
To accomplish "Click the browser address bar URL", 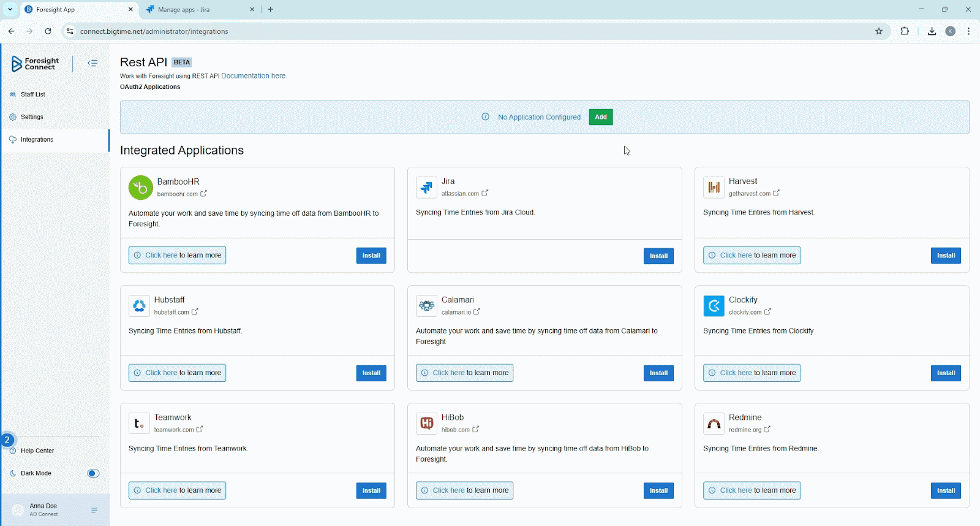I will [154, 31].
